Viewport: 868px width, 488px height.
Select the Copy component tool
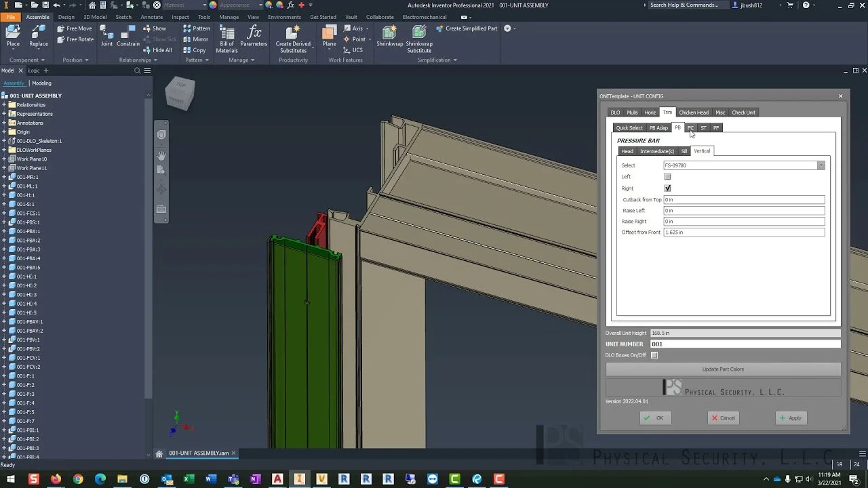pos(195,50)
